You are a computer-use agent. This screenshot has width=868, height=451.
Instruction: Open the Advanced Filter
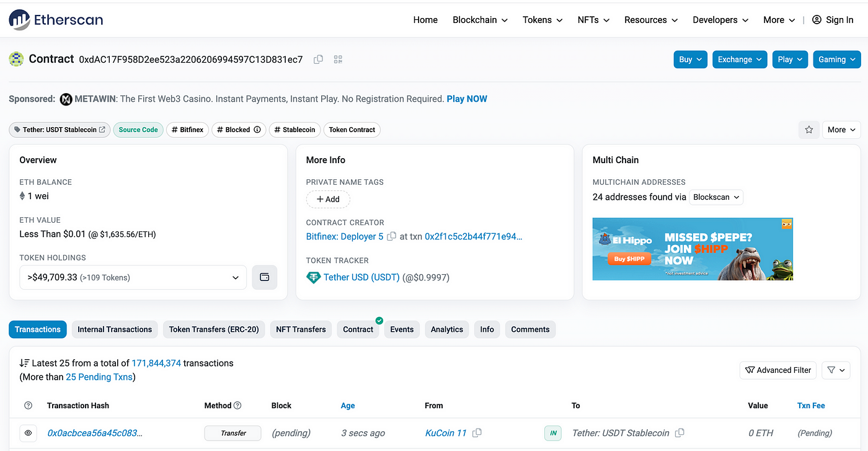(x=778, y=370)
